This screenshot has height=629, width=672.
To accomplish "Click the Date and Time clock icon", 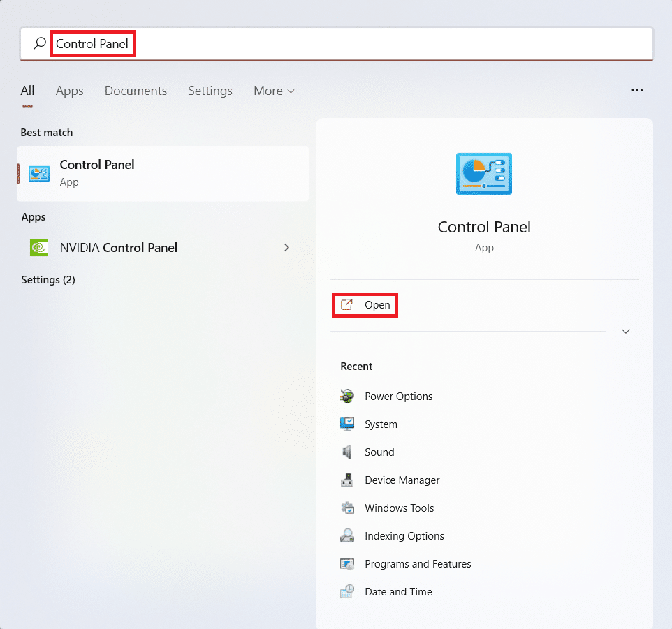I will coord(347,592).
